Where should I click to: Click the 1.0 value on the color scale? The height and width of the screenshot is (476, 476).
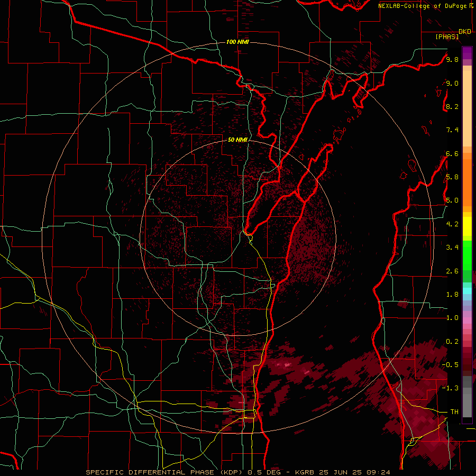point(452,318)
